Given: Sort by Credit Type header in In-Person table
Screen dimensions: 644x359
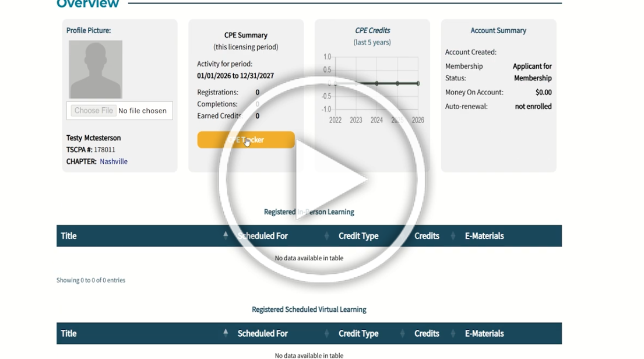Looking at the screenshot, I should point(358,236).
